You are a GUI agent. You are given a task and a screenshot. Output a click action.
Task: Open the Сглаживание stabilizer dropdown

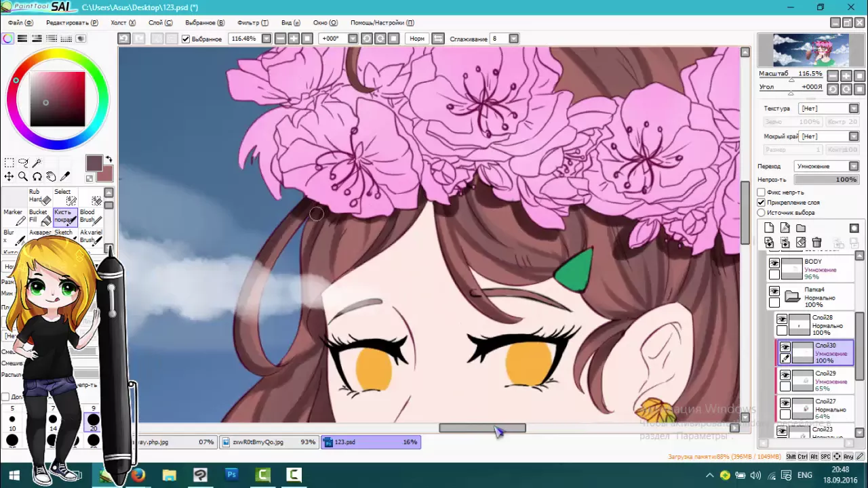pos(513,39)
